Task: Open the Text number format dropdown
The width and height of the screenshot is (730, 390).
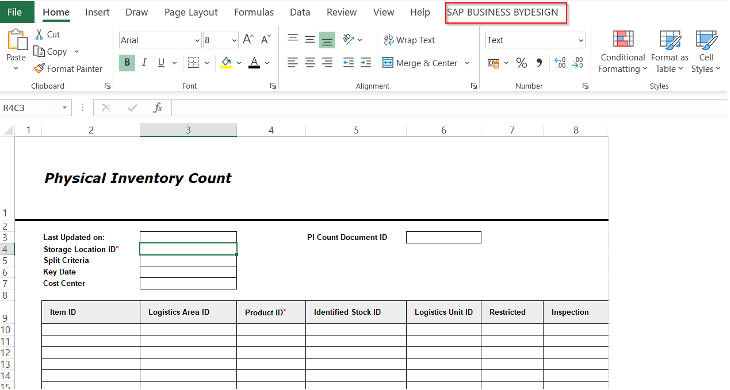Action: click(581, 40)
